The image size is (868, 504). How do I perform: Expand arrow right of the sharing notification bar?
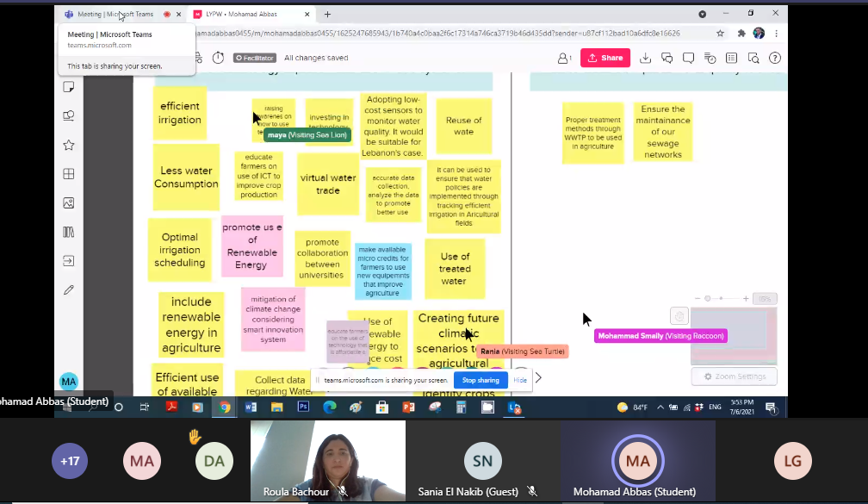click(539, 378)
